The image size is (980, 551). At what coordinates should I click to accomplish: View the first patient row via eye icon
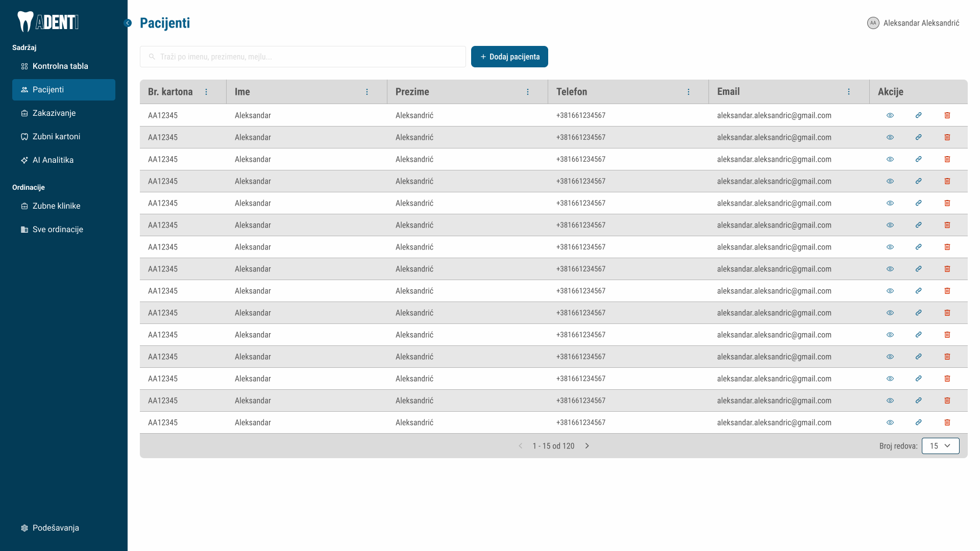pos(890,115)
